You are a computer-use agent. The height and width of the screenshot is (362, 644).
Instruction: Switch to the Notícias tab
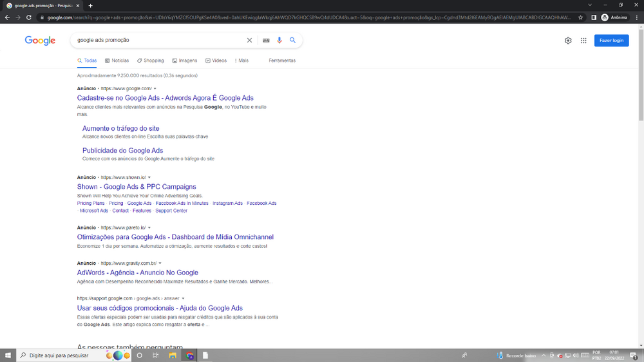point(117,61)
